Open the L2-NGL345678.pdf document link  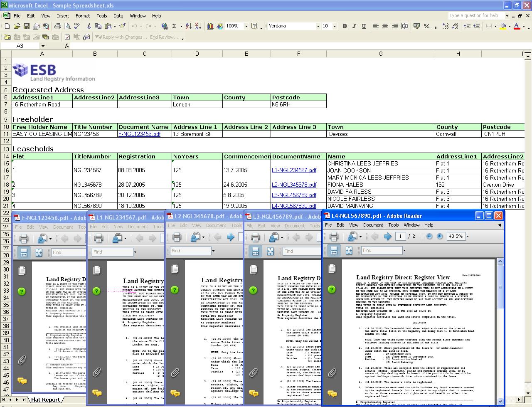click(x=294, y=185)
